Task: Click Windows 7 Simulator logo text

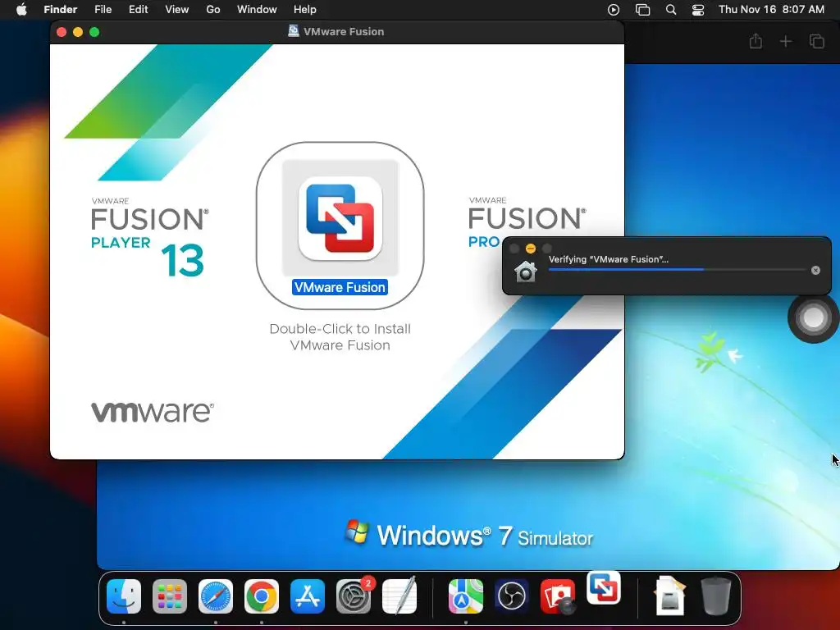Action: pyautogui.click(x=469, y=535)
